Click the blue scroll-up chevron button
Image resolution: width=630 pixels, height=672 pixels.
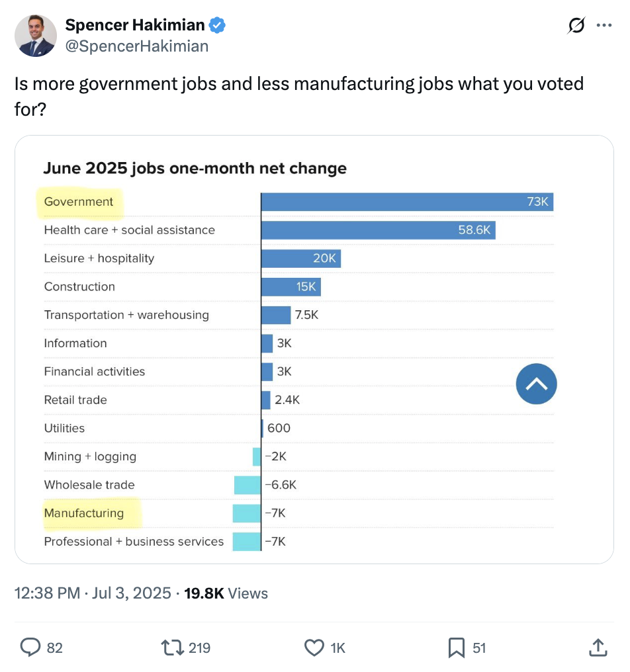pyautogui.click(x=536, y=384)
